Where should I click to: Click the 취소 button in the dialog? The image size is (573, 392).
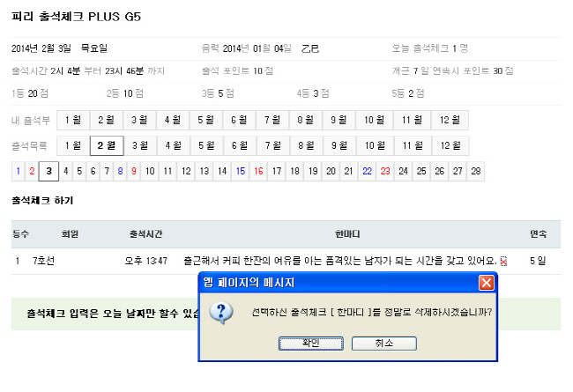pos(384,344)
